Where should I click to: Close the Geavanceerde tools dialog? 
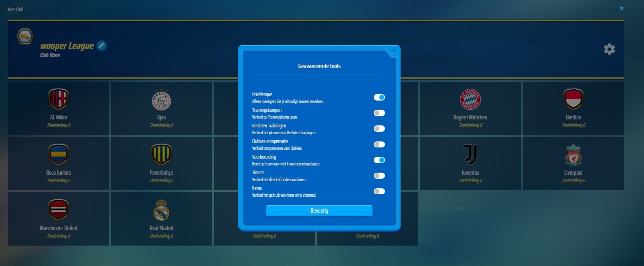click(394, 51)
